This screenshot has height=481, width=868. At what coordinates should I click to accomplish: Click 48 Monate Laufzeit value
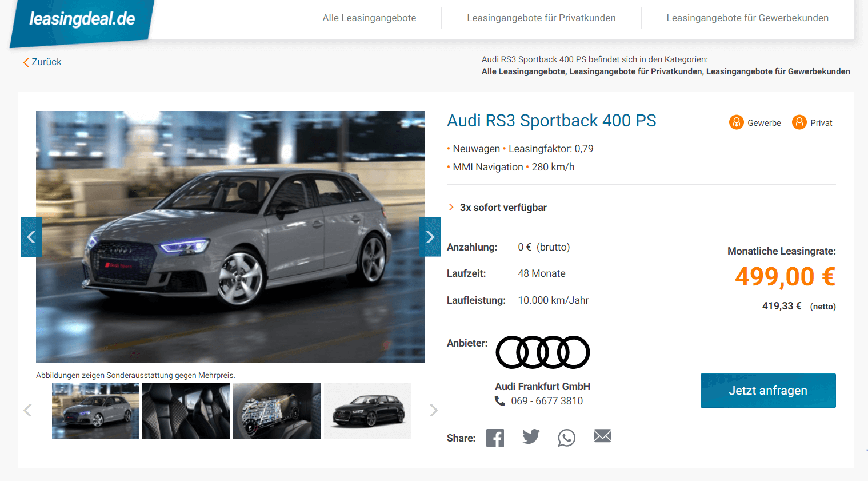pyautogui.click(x=542, y=273)
